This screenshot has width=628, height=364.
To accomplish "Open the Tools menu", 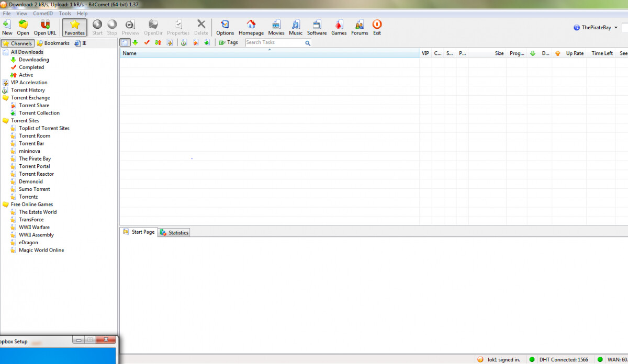I will pyautogui.click(x=65, y=14).
